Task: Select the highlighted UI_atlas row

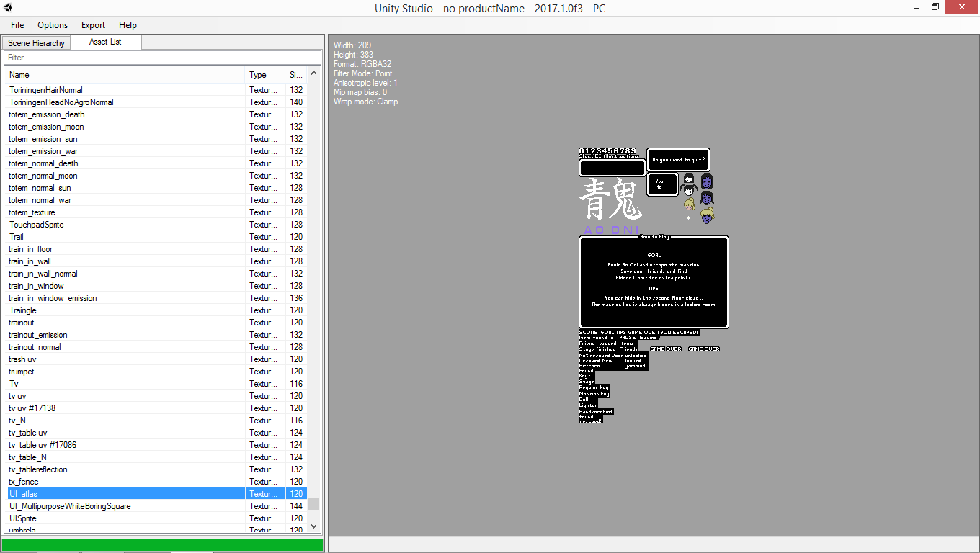Action: tap(156, 494)
